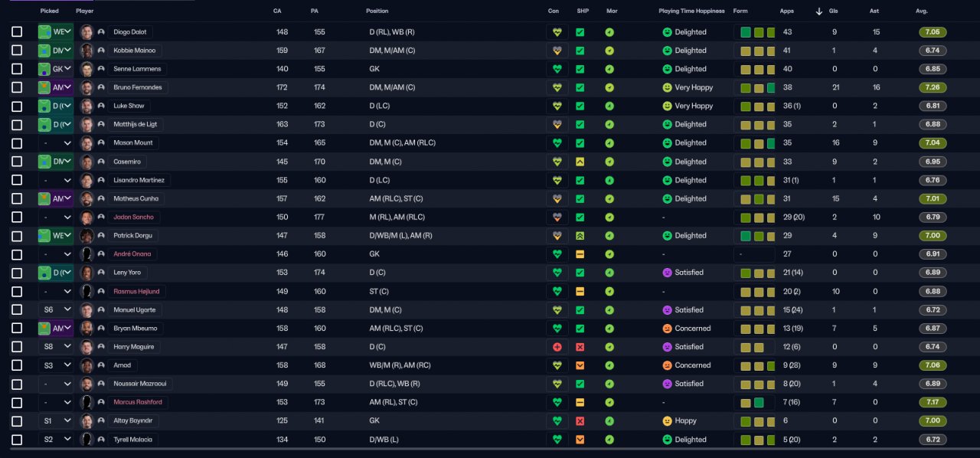980x458 pixels.
Task: Sort by the CA column header
Action: (277, 11)
